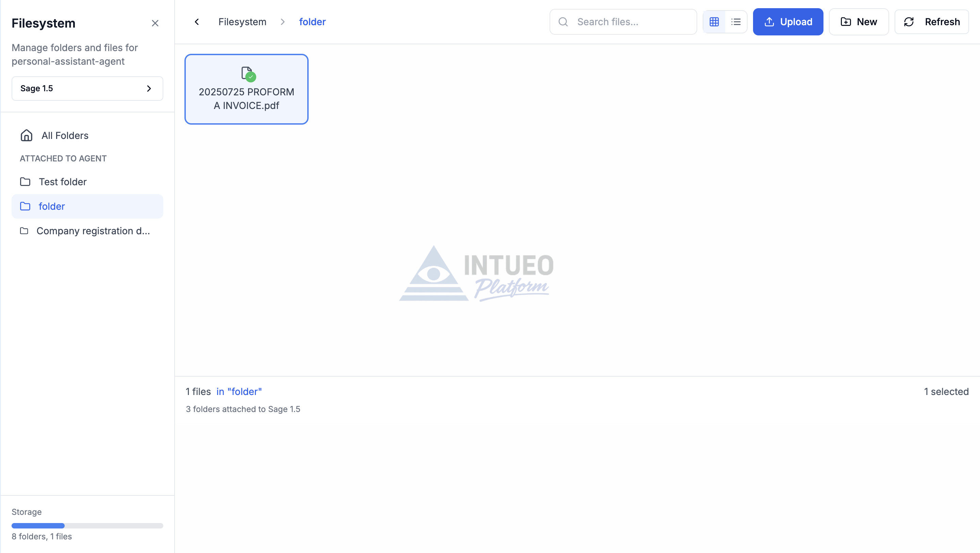Close the Filesystem sidebar panel
980x553 pixels.
tap(155, 23)
